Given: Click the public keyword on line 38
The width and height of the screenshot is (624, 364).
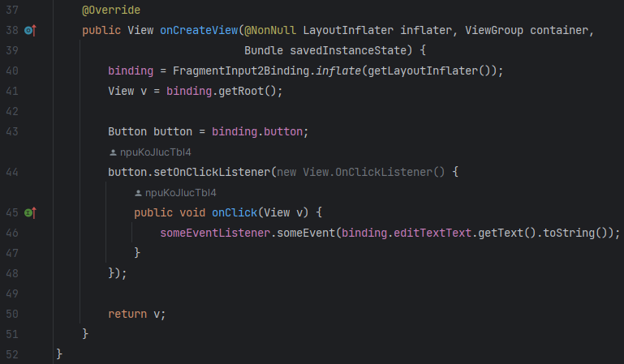Looking at the screenshot, I should coord(101,30).
